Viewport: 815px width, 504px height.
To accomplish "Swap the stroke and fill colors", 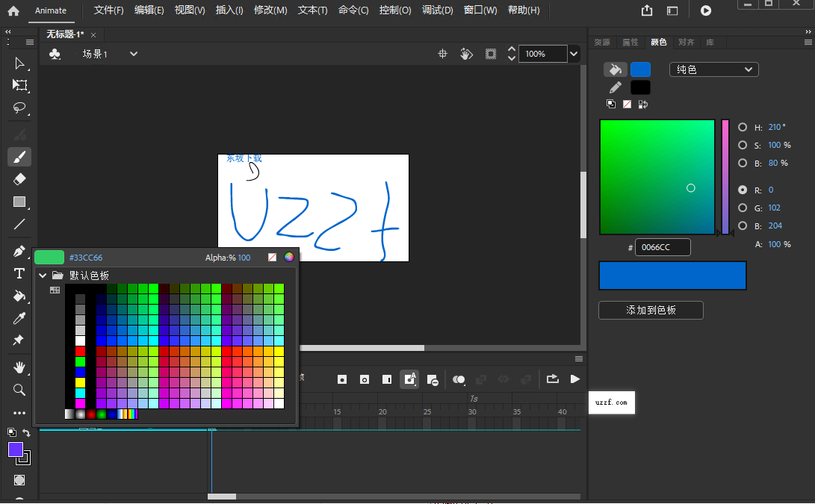I will pyautogui.click(x=642, y=104).
